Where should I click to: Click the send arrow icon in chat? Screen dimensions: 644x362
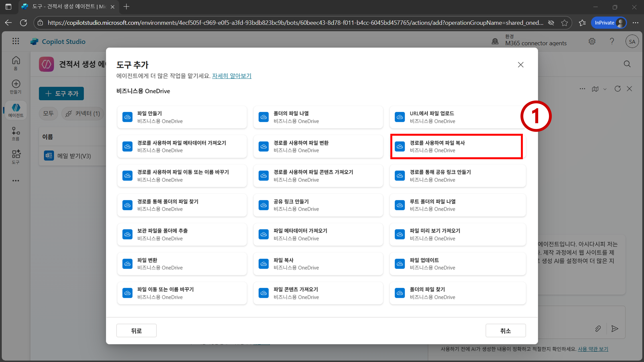[x=615, y=329]
